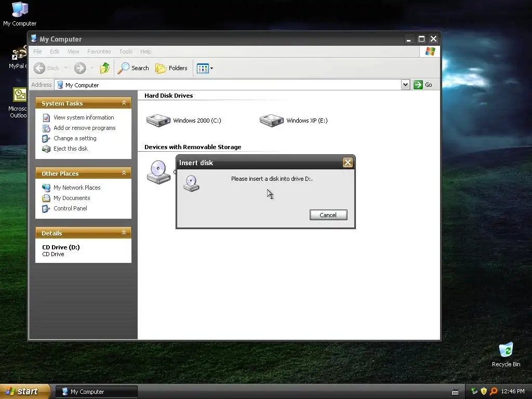This screenshot has width=532, height=399.
Task: Open Search in the toolbar
Action: tap(134, 68)
